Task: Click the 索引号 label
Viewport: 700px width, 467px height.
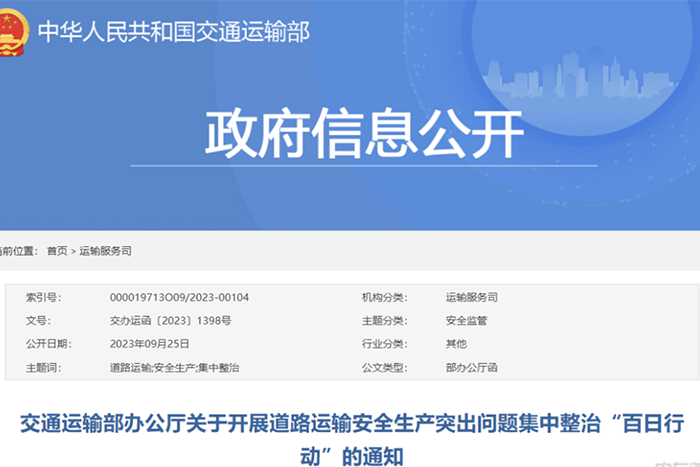Action: pos(43,297)
